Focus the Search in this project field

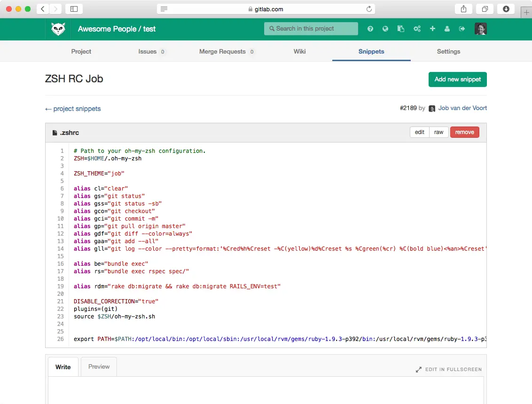coord(311,29)
